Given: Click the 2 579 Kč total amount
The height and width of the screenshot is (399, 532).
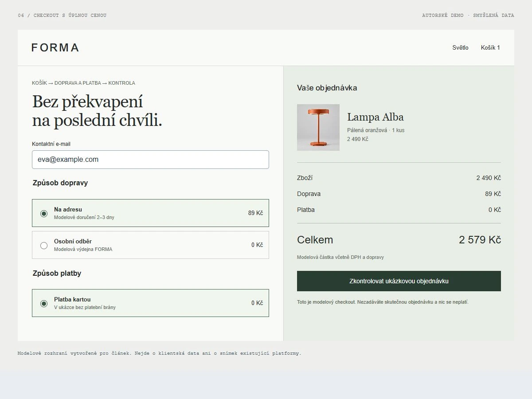Looking at the screenshot, I should pos(480,240).
